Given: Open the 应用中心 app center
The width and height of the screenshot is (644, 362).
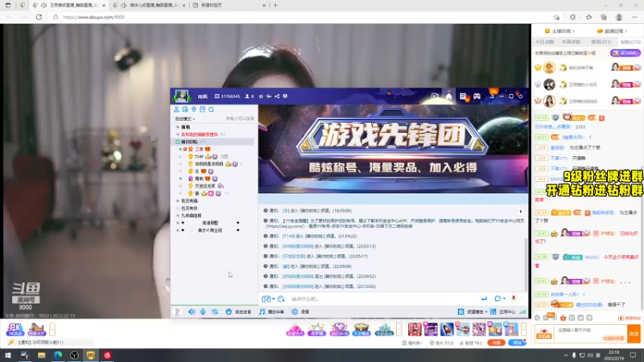Looking at the screenshot, I should 503,312.
